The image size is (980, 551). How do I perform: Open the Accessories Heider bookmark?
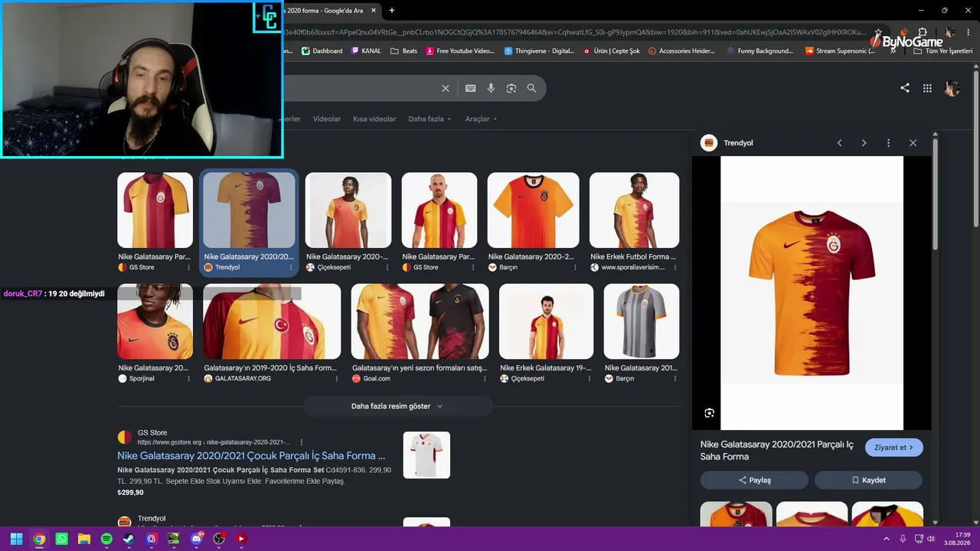(681, 51)
